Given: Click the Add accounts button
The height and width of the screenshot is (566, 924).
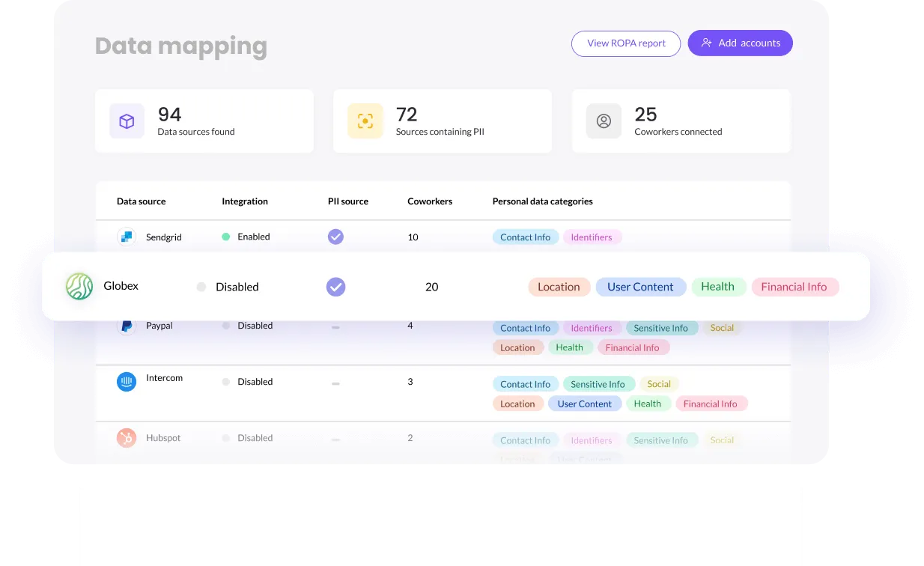Looking at the screenshot, I should [x=740, y=43].
